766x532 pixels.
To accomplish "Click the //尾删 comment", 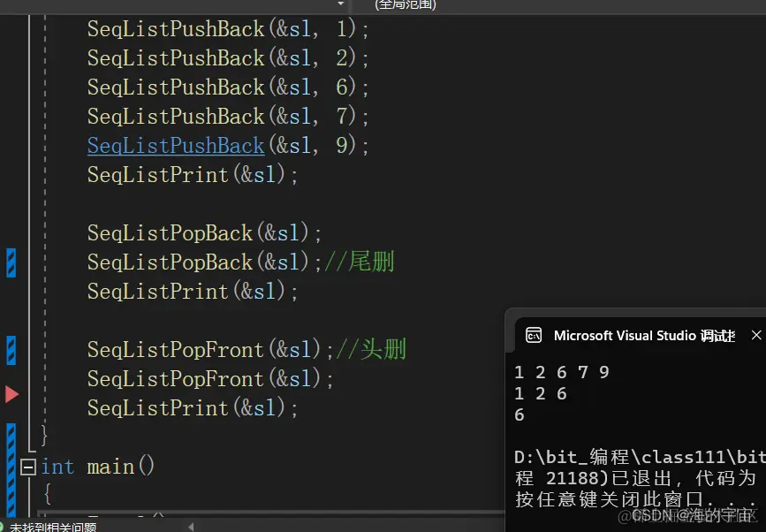I will click(x=359, y=262).
